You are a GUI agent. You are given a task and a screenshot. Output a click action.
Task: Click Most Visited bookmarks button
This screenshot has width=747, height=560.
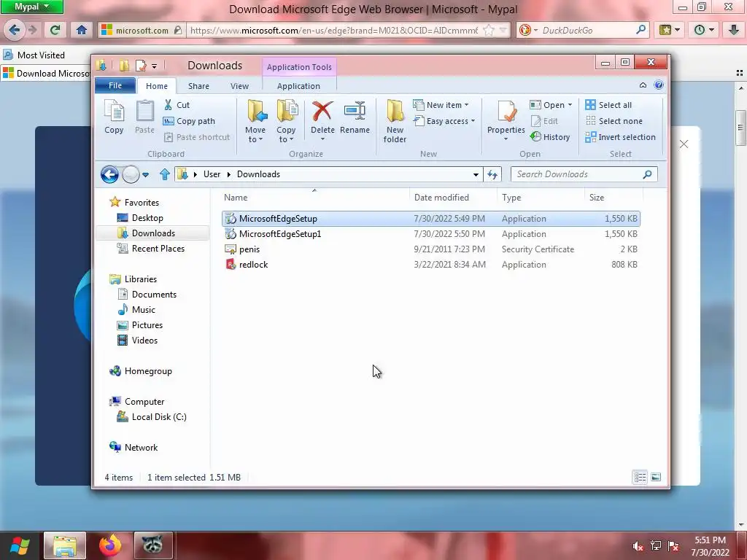tap(34, 55)
